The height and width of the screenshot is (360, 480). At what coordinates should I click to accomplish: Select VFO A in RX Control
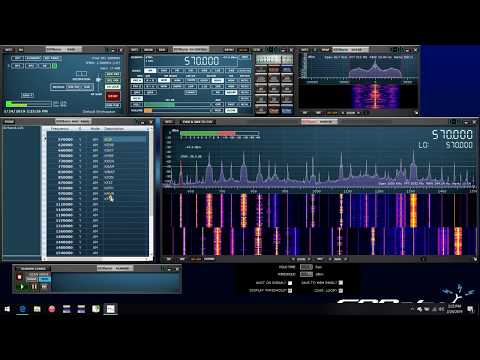(x=137, y=80)
